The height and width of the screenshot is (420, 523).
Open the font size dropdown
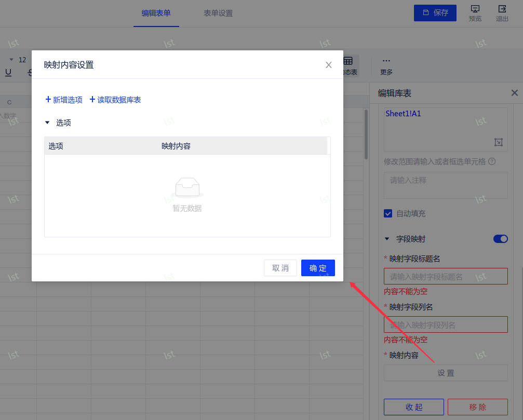coord(11,60)
